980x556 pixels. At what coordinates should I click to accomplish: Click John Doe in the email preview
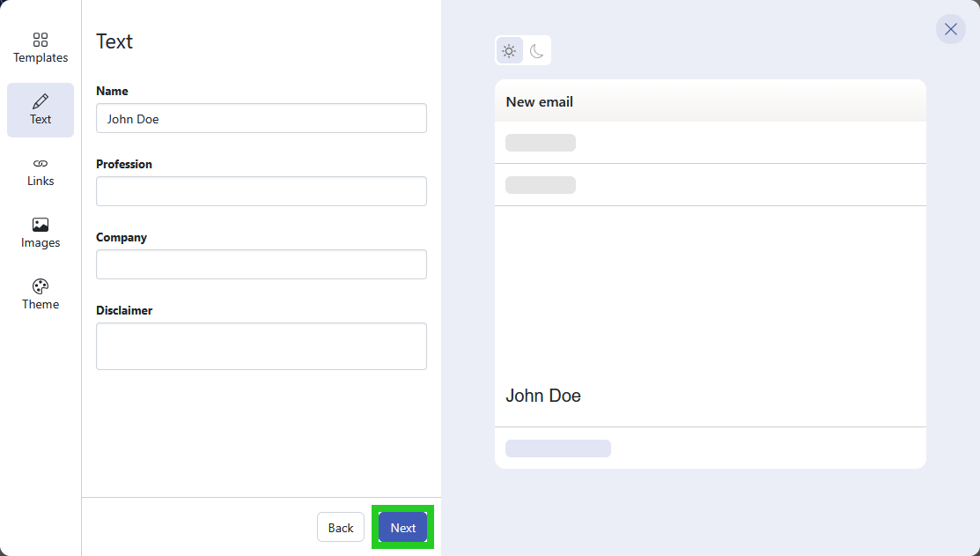[543, 395]
